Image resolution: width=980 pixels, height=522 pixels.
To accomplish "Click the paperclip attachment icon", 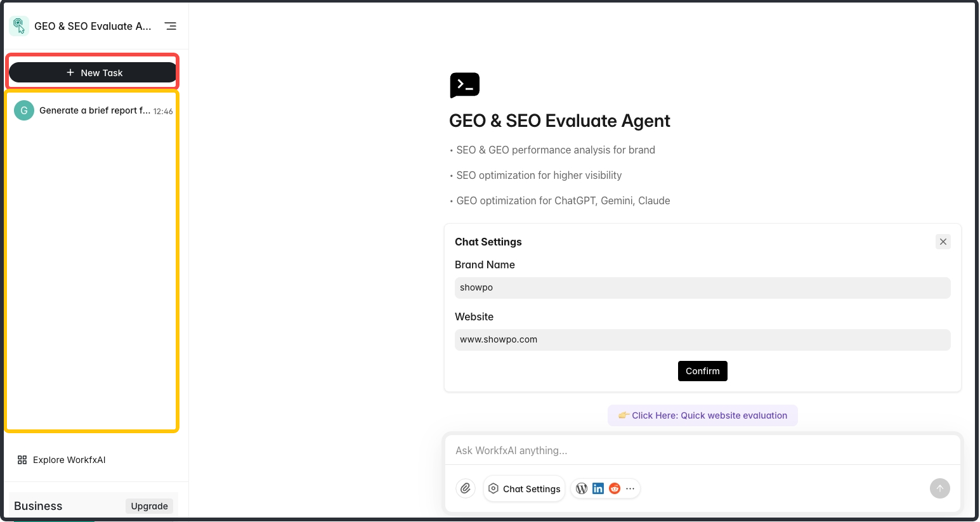I will point(466,488).
